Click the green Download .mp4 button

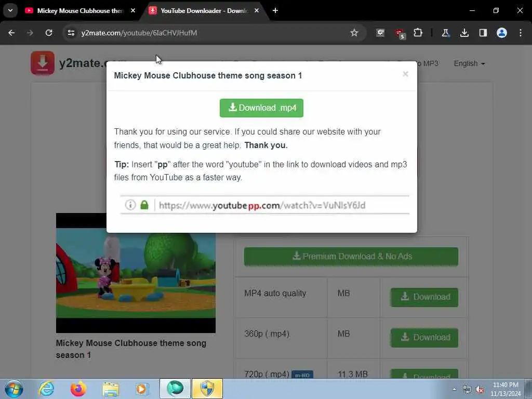pos(261,108)
